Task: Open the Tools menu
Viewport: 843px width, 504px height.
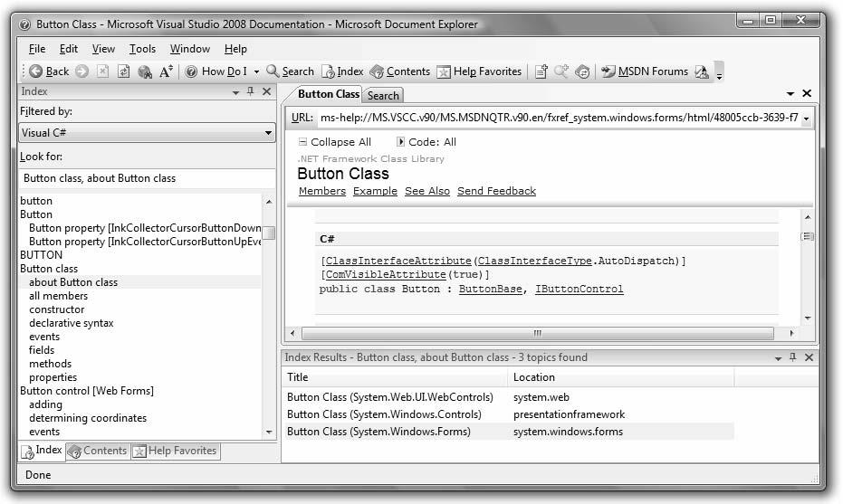Action: pos(142,49)
